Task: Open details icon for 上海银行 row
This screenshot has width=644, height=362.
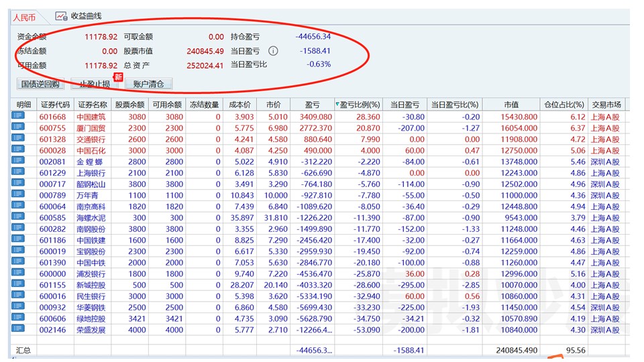Action: tap(18, 172)
